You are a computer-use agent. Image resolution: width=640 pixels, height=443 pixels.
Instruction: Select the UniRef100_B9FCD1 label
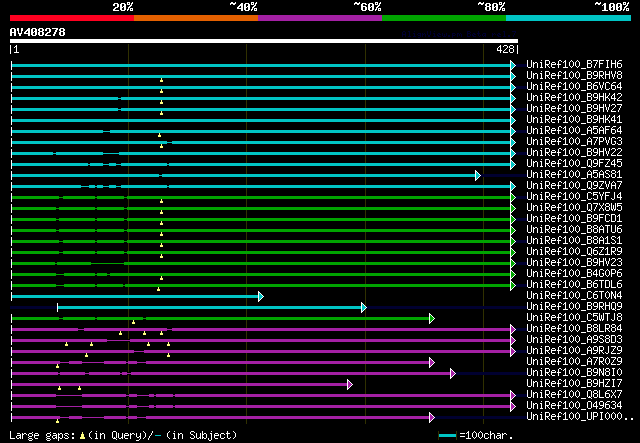(x=574, y=219)
